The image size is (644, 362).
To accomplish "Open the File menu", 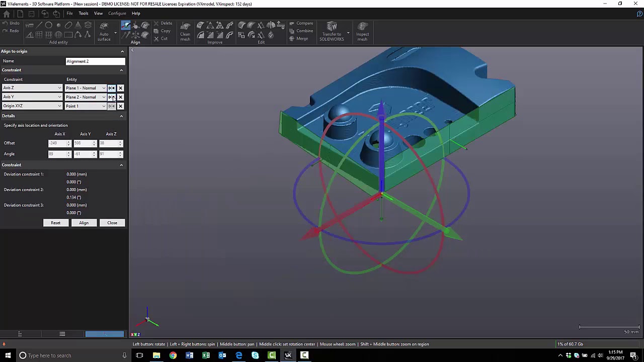I will point(69,14).
